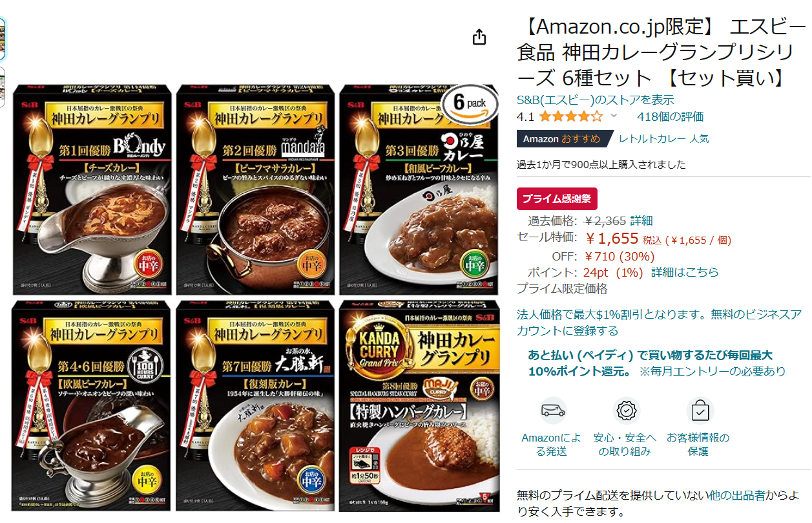Click the プライム感謝祭 red badge
Image resolution: width=812 pixels, height=523 pixels.
click(557, 198)
